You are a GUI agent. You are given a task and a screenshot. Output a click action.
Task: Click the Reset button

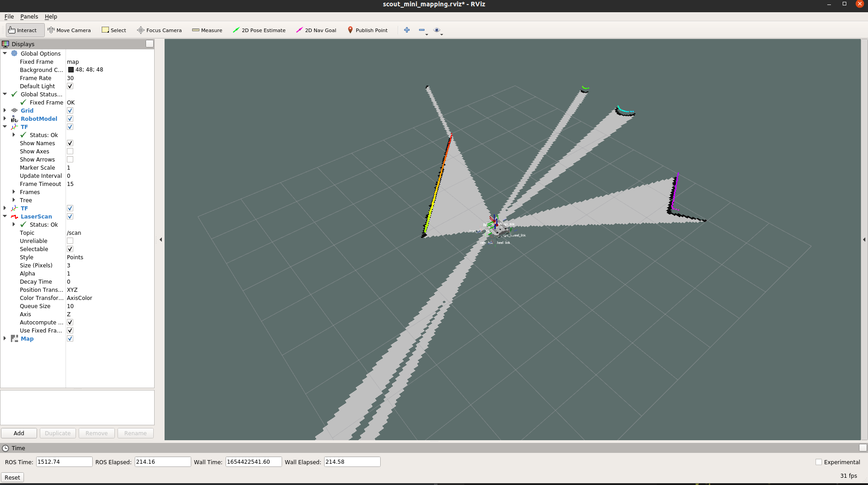click(x=12, y=477)
